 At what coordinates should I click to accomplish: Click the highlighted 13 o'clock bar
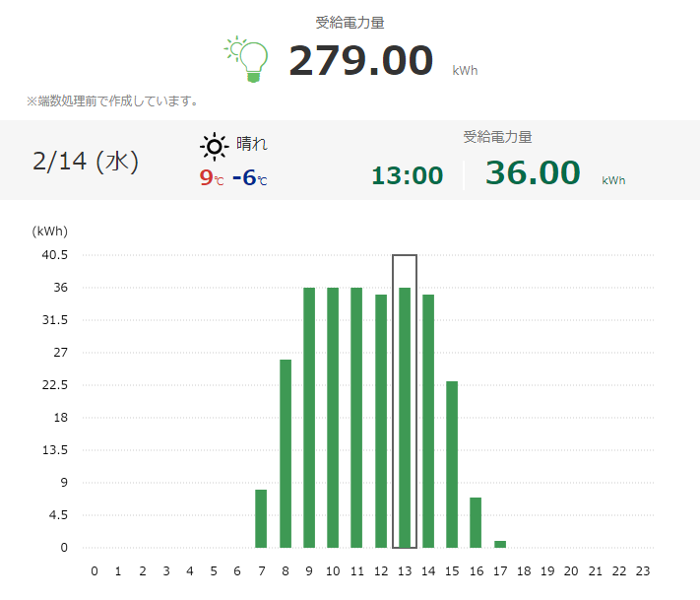coord(405,418)
